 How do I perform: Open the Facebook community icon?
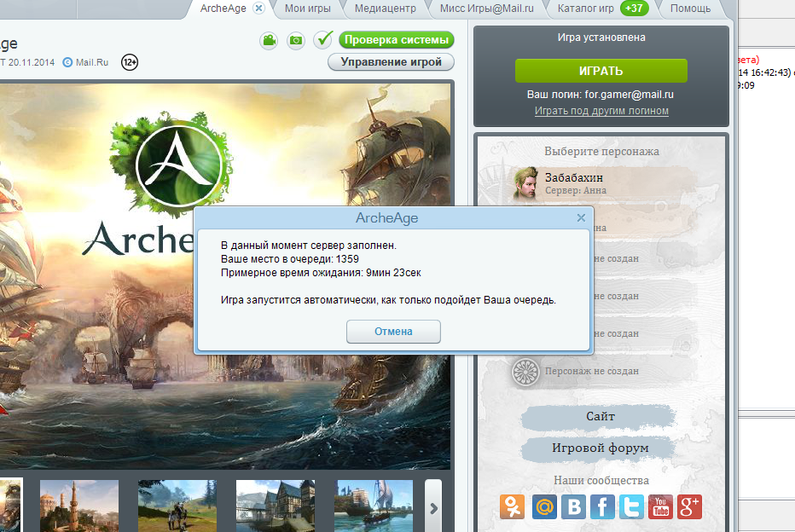point(602,506)
